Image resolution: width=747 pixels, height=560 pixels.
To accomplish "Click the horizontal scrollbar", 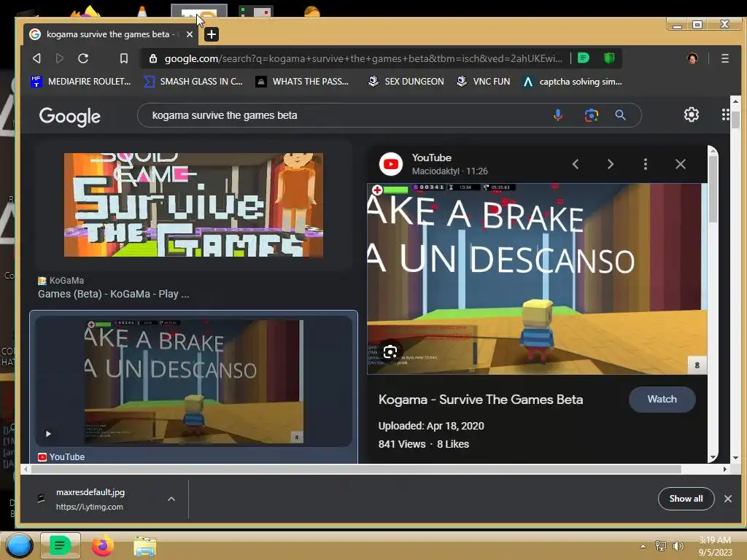I will [x=356, y=470].
